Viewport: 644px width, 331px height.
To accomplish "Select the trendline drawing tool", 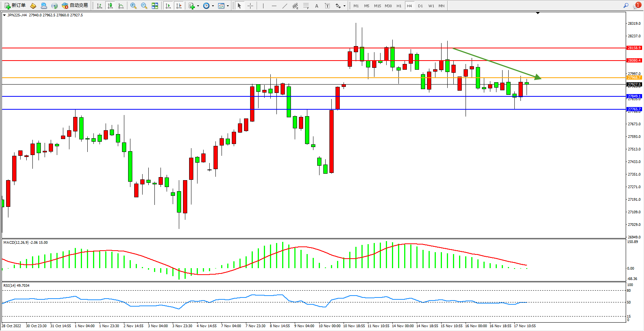I will (x=285, y=6).
